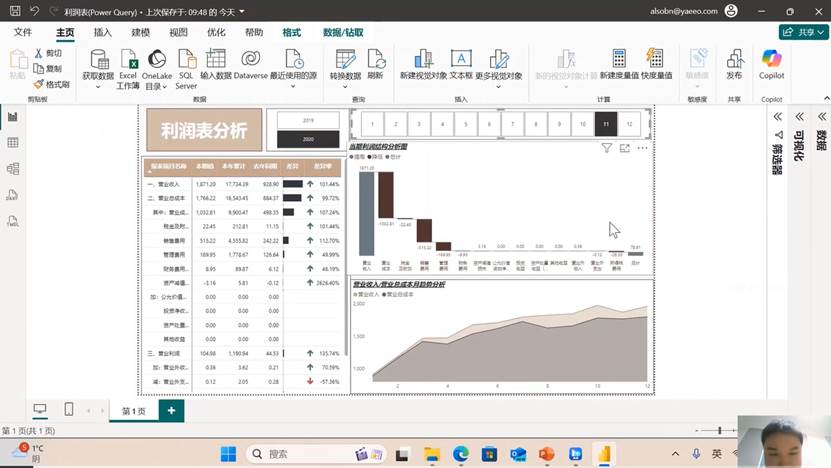Select month 1 in the month slicer
Image resolution: width=831 pixels, height=468 pixels.
pos(370,125)
